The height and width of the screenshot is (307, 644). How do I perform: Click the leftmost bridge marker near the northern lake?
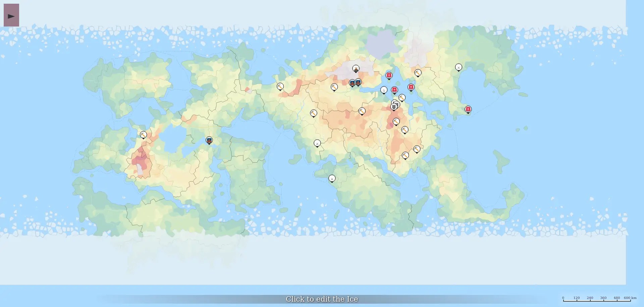(352, 83)
